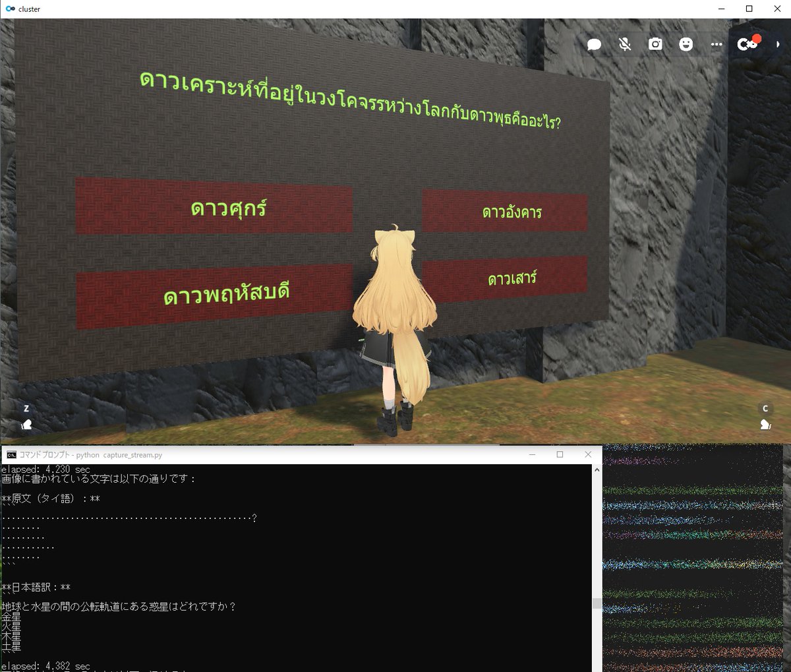The width and height of the screenshot is (791, 672).
Task: Maximize the cluster window
Action: pyautogui.click(x=749, y=9)
